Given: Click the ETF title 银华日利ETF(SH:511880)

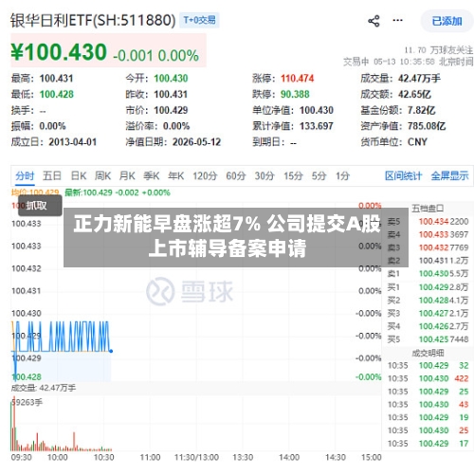Looking at the screenshot, I should pos(93,21).
